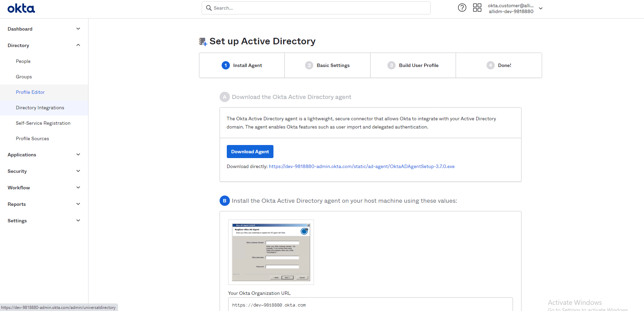Expand the Workflow menu chevron
The image size is (644, 311).
[78, 188]
